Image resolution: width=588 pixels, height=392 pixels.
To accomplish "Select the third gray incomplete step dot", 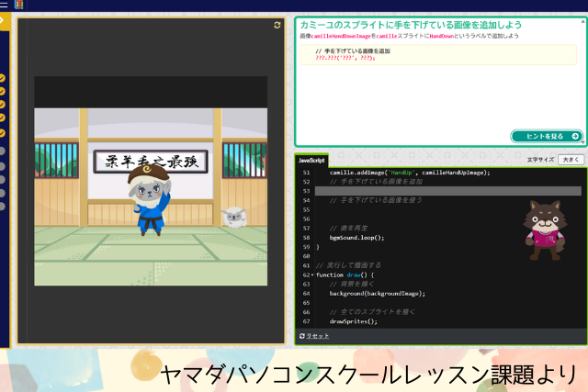I will (3, 180).
